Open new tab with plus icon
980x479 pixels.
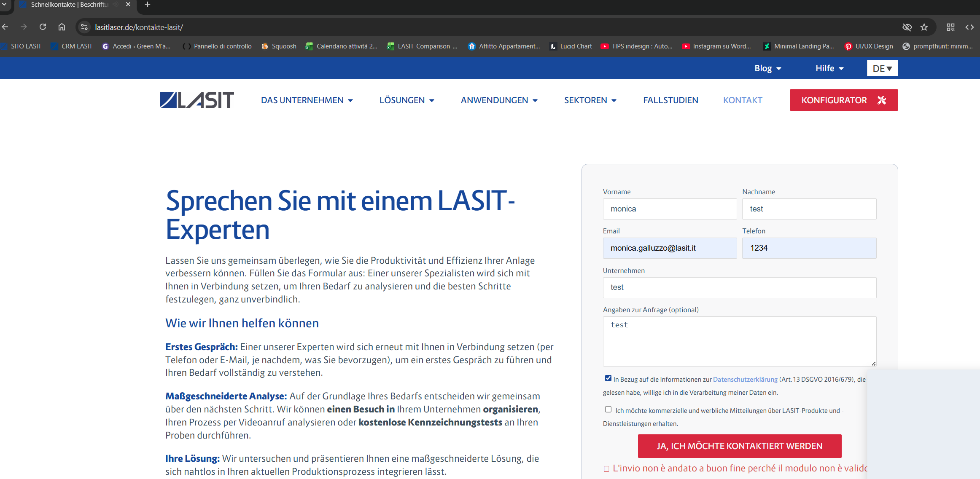click(147, 5)
